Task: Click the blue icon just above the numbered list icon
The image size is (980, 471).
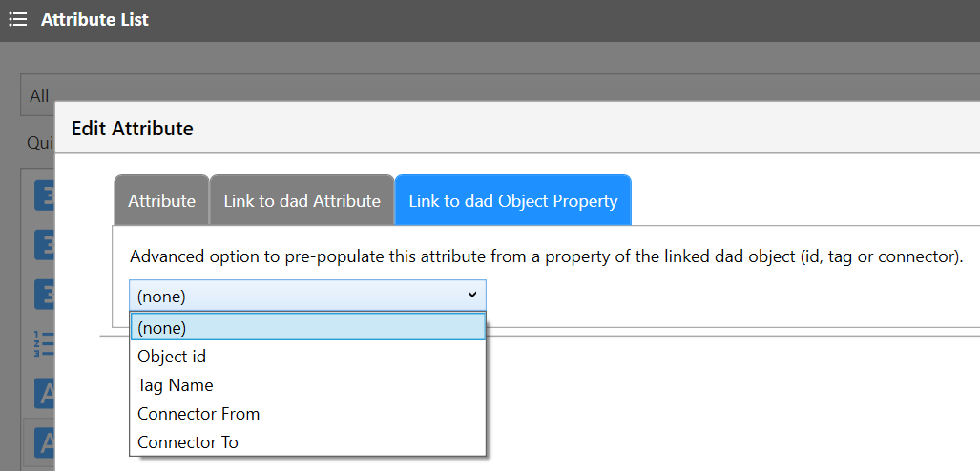Action: tap(44, 294)
